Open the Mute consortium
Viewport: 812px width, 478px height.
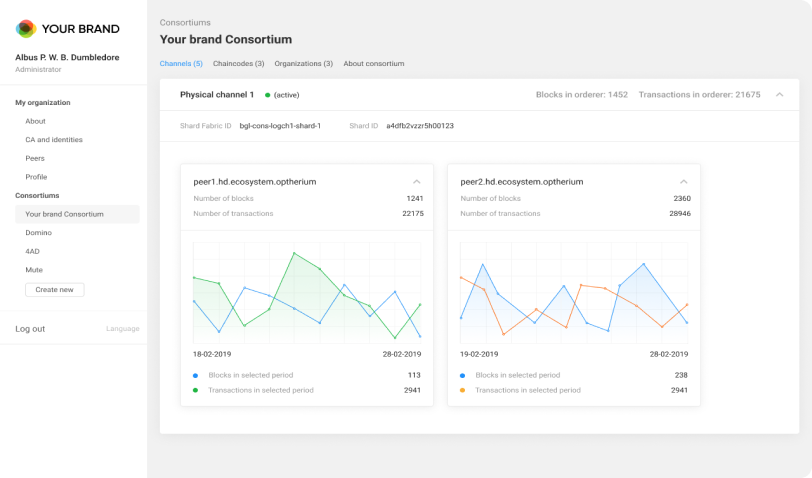coord(33,269)
